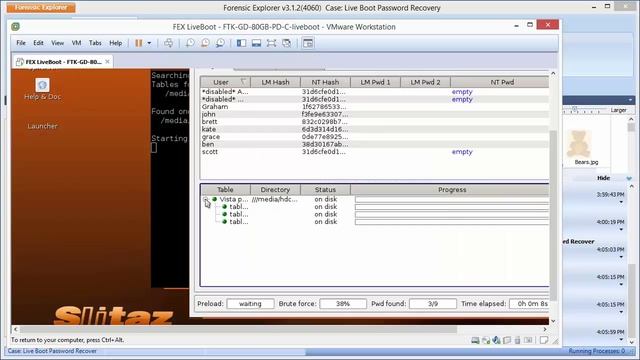This screenshot has width=640, height=360.
Task: Switch to Unity mode icon
Action: click(x=287, y=43)
